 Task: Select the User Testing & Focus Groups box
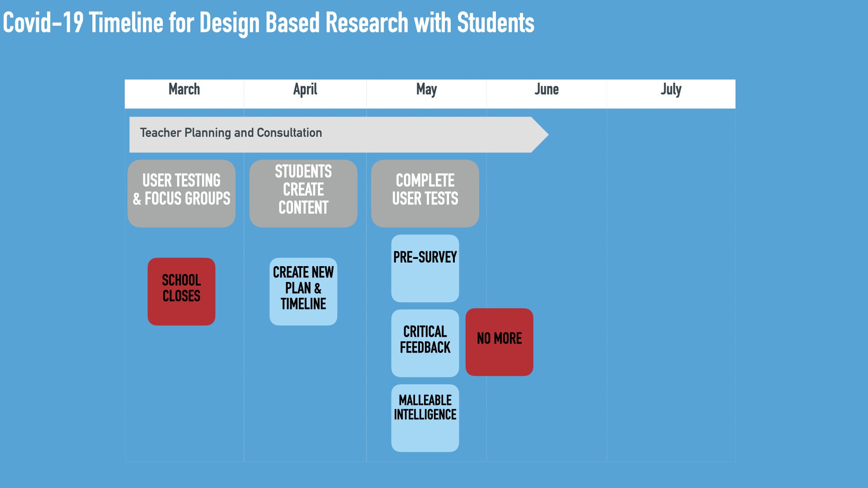coord(181,193)
